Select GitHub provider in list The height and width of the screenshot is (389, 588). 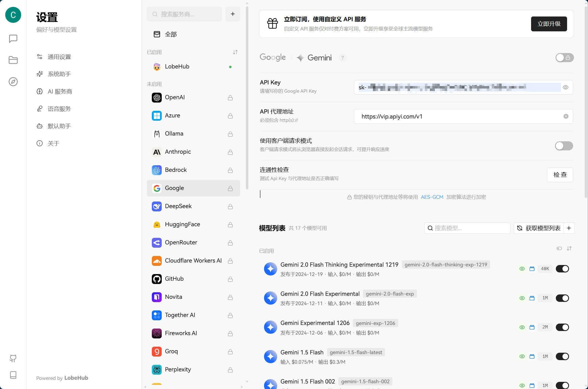tap(193, 279)
